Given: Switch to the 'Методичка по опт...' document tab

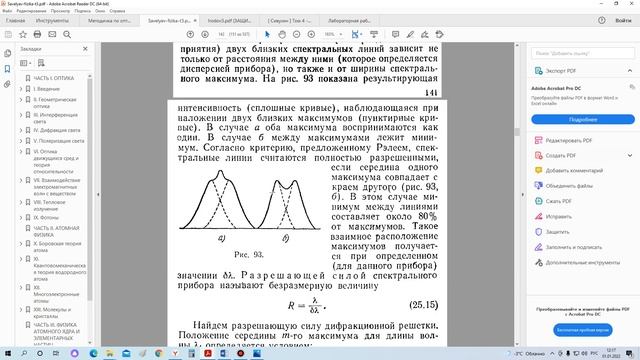Looking at the screenshot, I should (109, 20).
